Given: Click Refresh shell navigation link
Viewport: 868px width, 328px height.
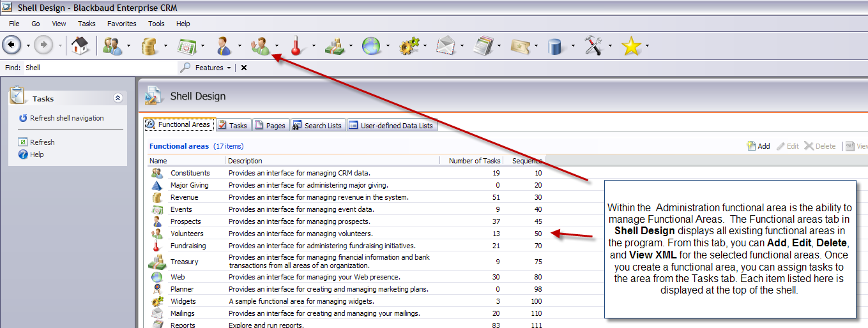Looking at the screenshot, I should click(66, 118).
